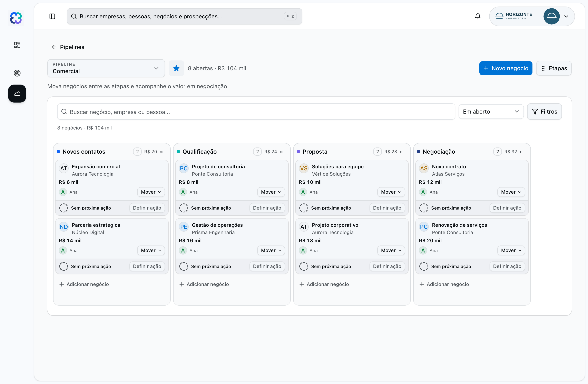Screen dimensions: 588x384
Task: Open the Projeto de consultoria deal title
Action: tap(218, 166)
